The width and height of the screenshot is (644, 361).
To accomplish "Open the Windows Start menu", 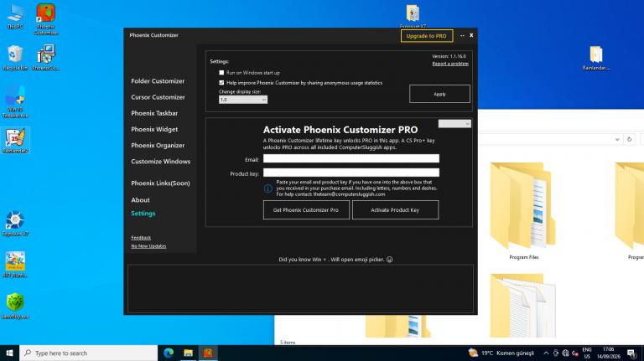I will point(9,353).
